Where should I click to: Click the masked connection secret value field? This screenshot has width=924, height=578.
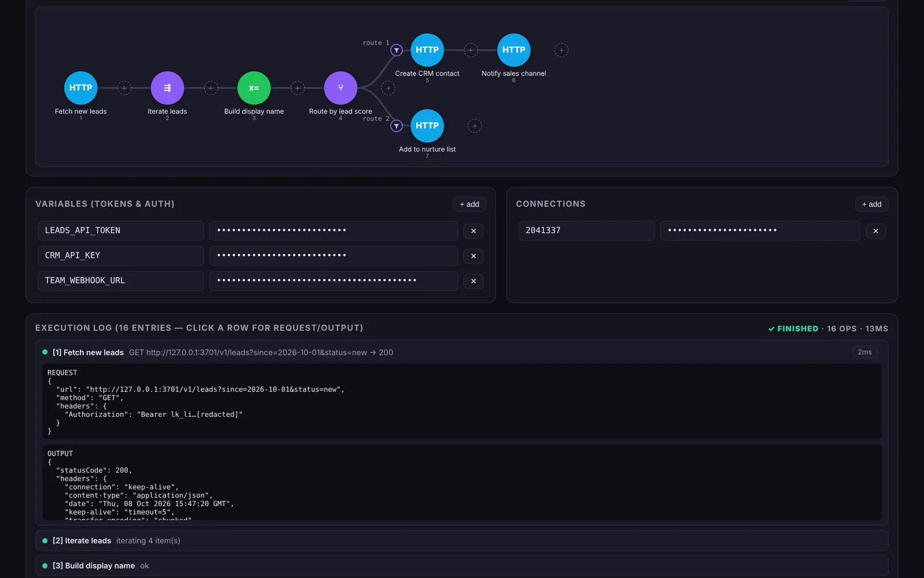(x=760, y=231)
